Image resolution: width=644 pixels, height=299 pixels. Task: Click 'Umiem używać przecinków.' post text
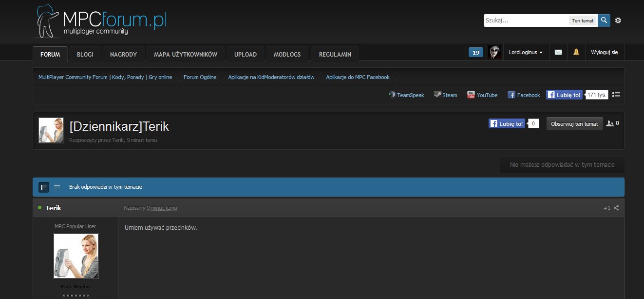161,228
